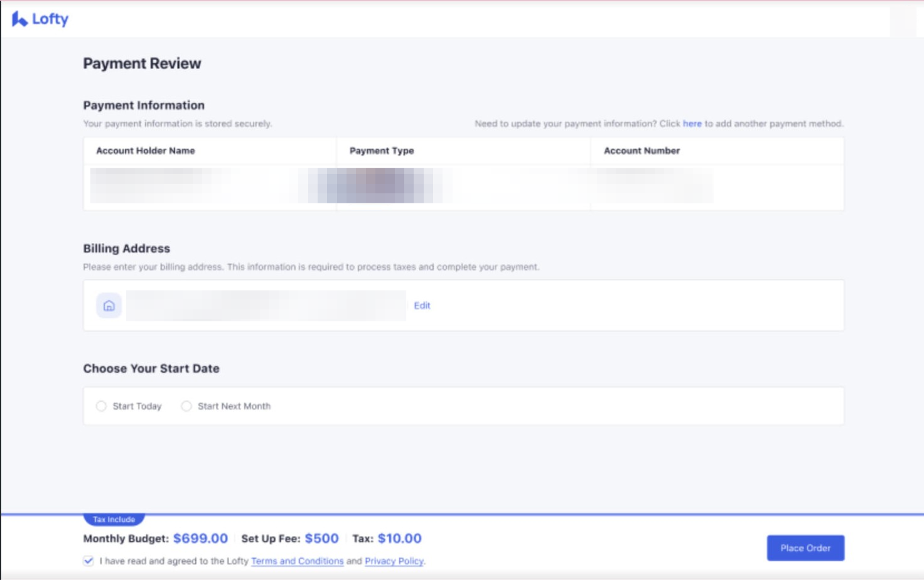Click the Account Holder Name column header

146,151
